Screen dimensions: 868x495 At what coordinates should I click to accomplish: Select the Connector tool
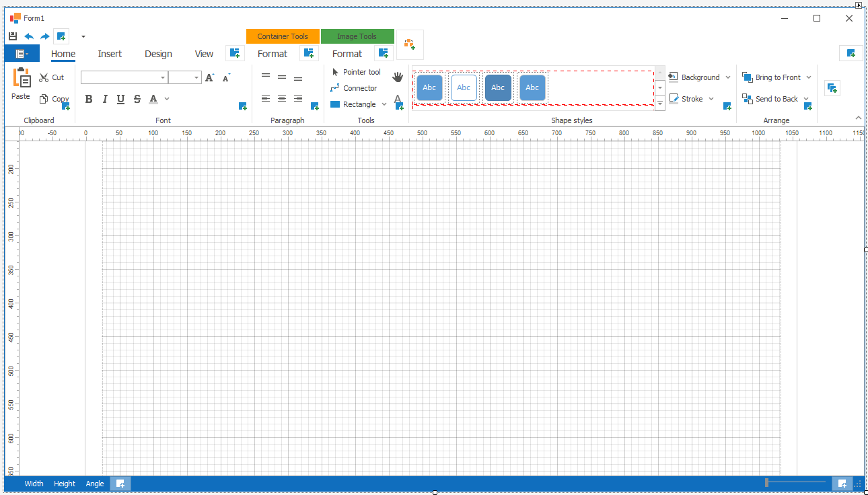[x=354, y=88]
